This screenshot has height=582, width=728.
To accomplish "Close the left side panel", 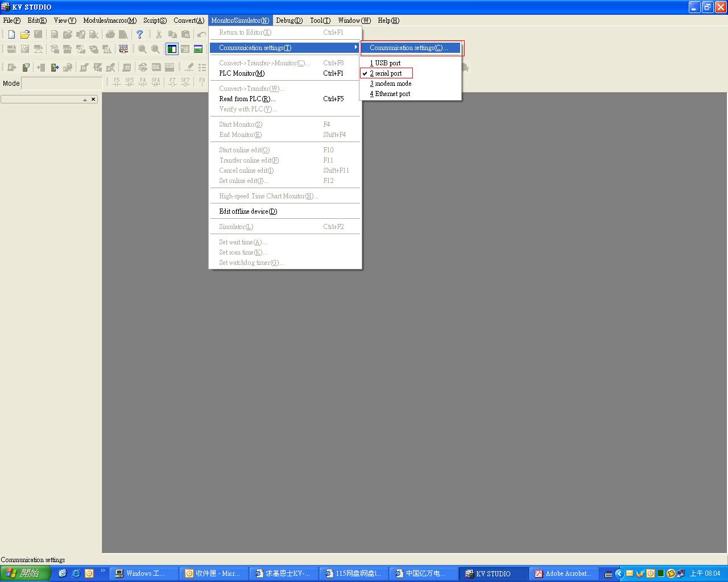I will [93, 99].
